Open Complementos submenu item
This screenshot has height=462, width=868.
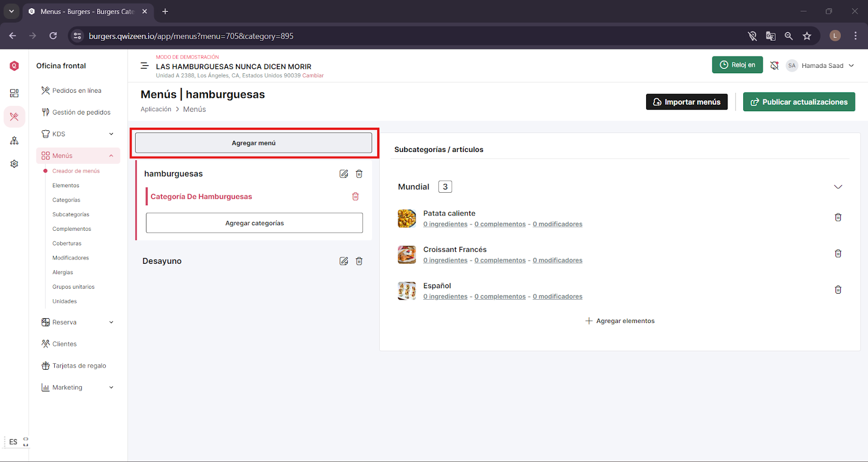click(x=72, y=229)
